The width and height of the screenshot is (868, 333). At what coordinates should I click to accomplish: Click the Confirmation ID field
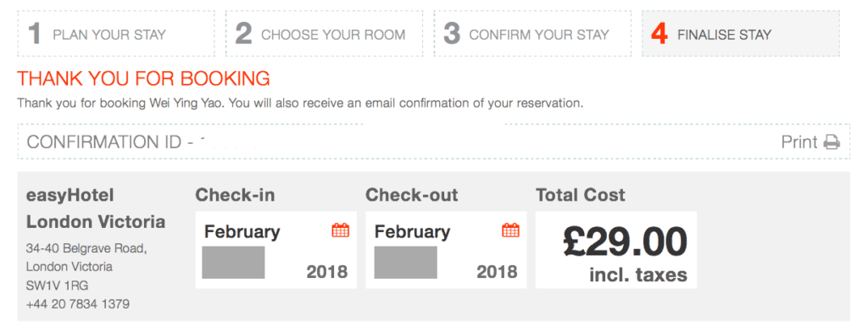point(433,142)
